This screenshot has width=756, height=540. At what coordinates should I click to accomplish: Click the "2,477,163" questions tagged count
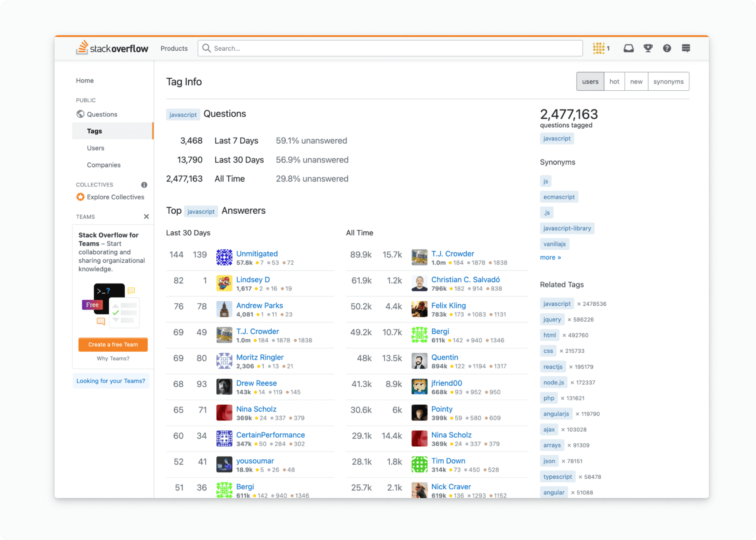pyautogui.click(x=569, y=114)
